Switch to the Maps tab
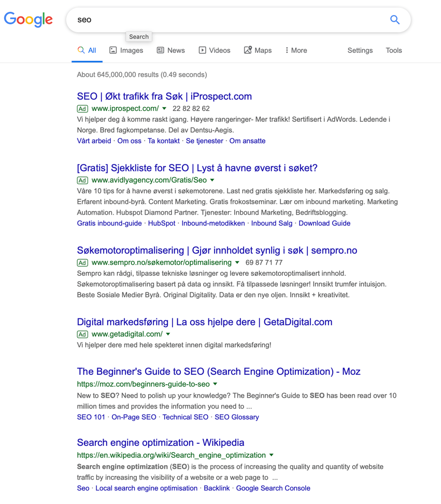 (x=258, y=50)
